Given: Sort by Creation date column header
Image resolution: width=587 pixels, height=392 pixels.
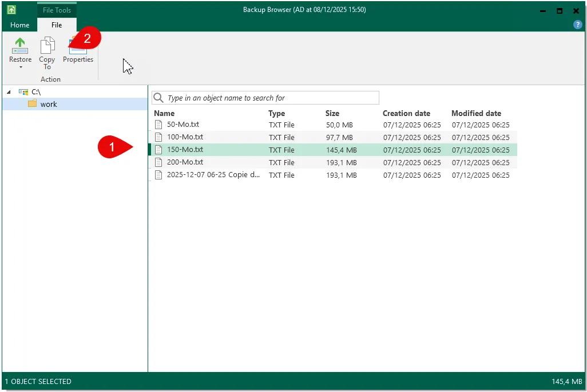Looking at the screenshot, I should pos(406,113).
